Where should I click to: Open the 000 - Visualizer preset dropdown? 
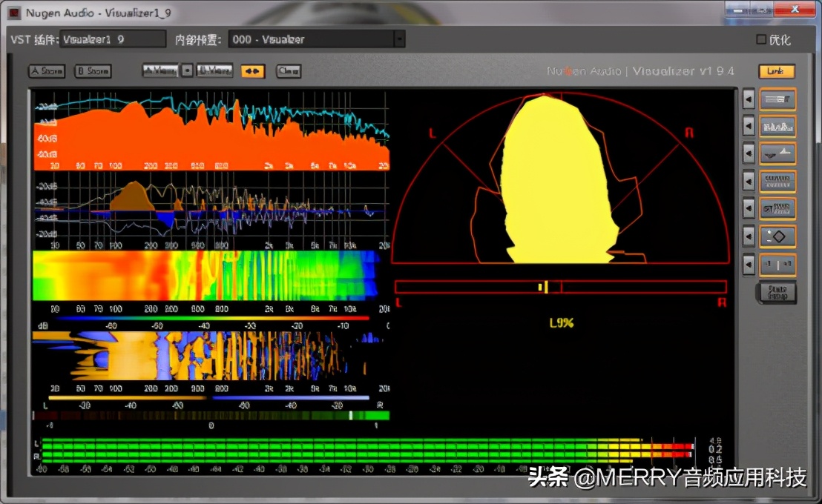[x=312, y=39]
